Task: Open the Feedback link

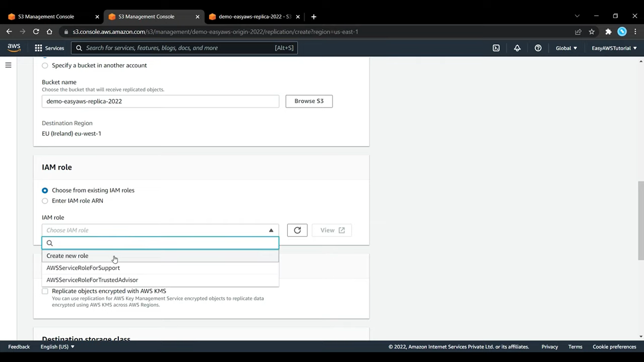Action: point(19,347)
